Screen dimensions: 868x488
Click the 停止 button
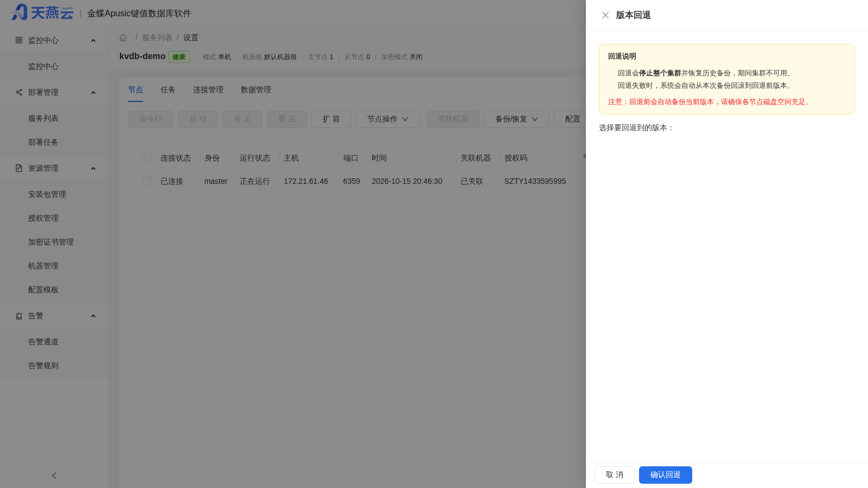click(242, 119)
